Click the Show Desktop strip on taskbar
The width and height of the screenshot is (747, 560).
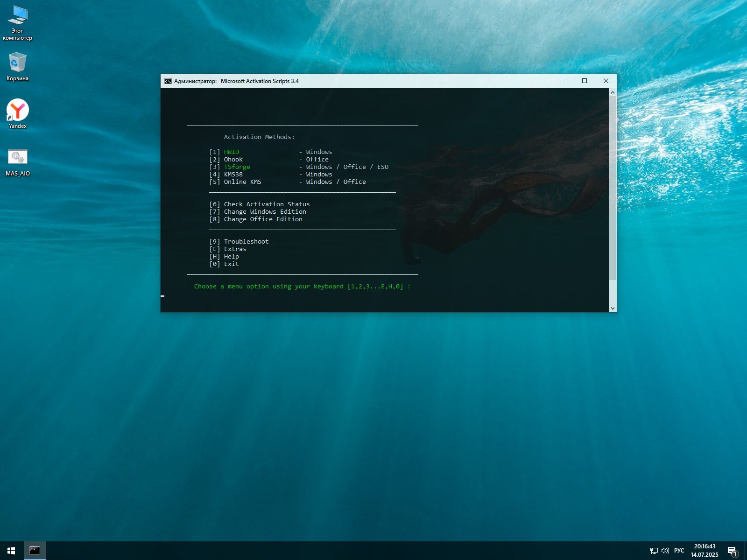point(746,551)
